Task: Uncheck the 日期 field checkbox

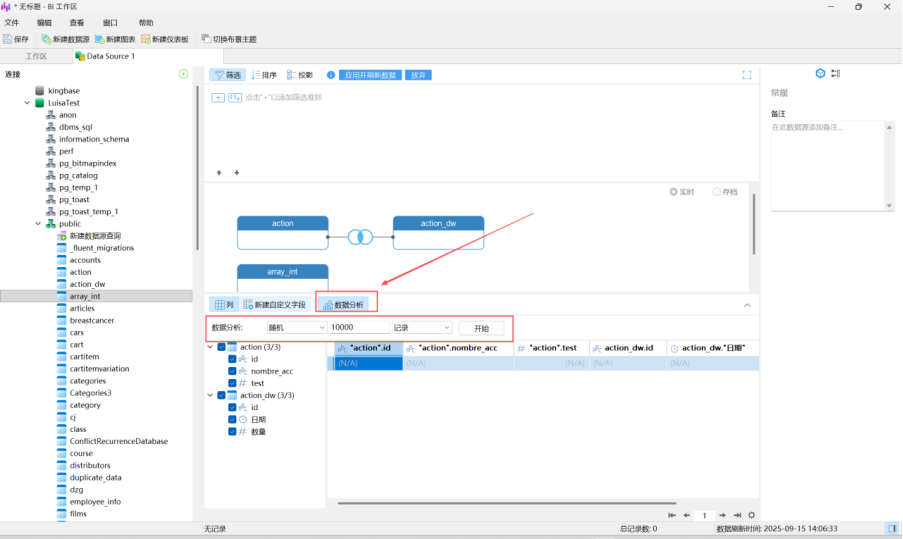Action: (x=232, y=420)
